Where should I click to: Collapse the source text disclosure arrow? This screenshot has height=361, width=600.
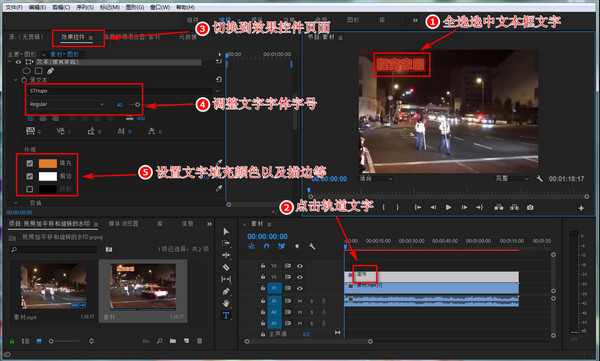[16, 80]
